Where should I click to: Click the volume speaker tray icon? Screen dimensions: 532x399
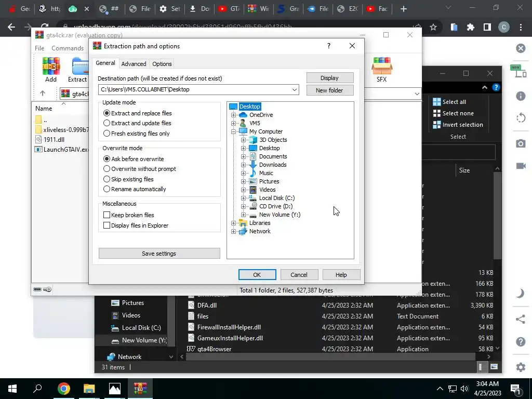click(x=464, y=389)
